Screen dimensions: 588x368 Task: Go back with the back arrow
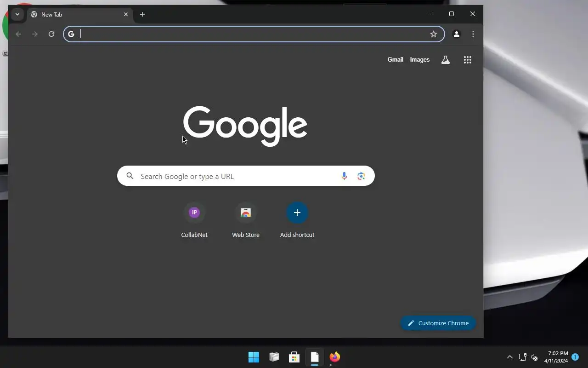click(x=18, y=34)
